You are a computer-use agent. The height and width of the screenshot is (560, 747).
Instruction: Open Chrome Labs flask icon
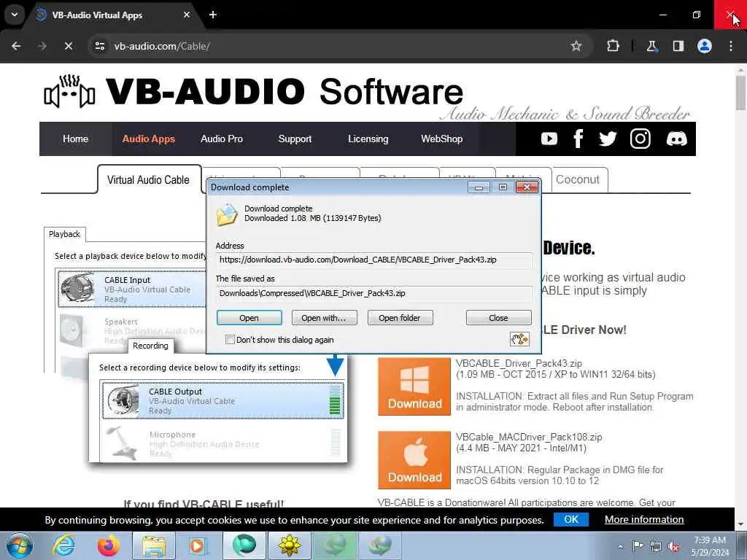[651, 46]
